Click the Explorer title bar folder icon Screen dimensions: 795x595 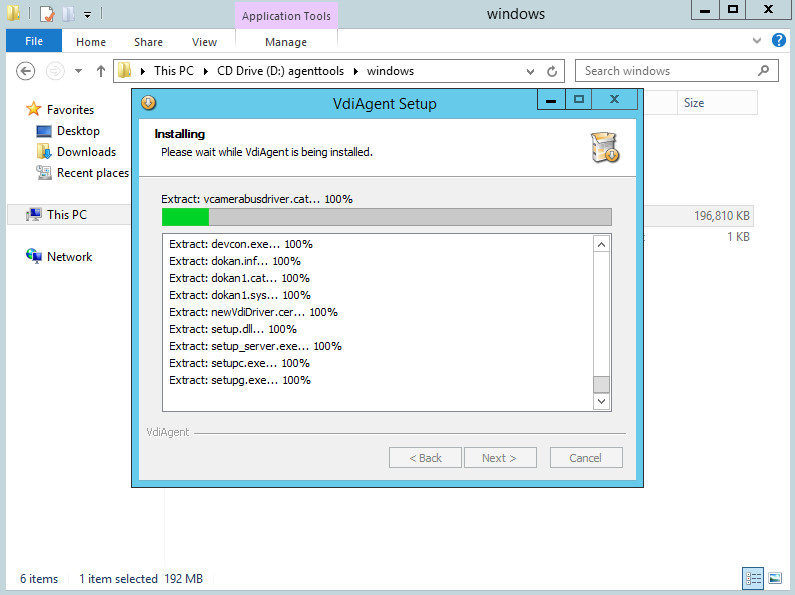pyautogui.click(x=14, y=13)
